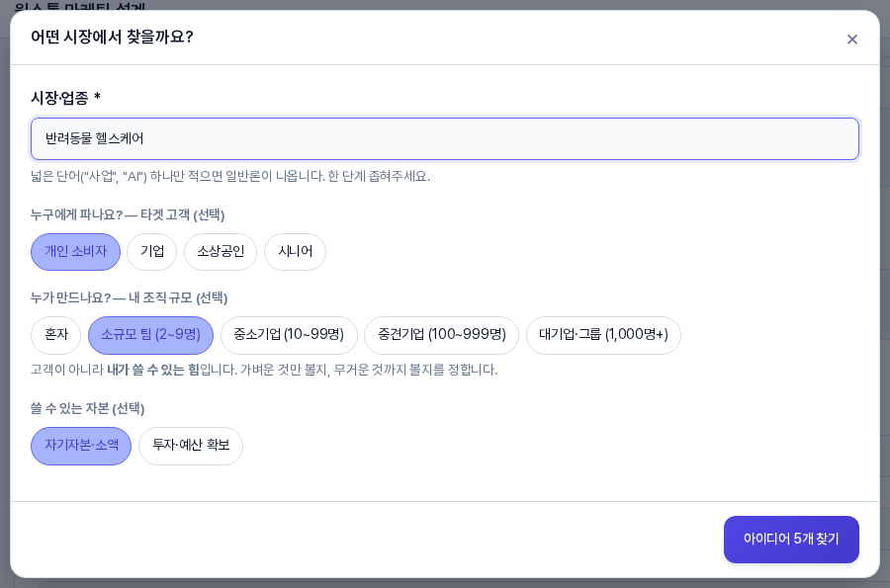Choose 대기업·그룹 (1,000명+) organization size
This screenshot has width=890, height=588.
click(603, 335)
